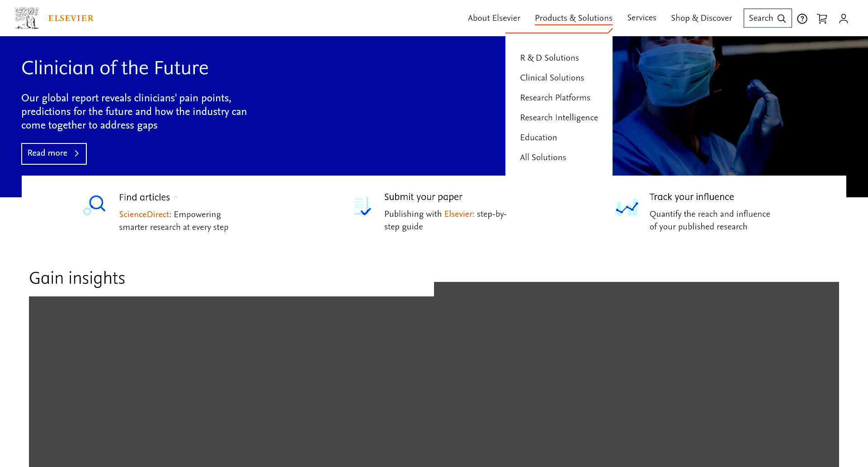Collapse the Products & Solutions menu
Viewport: 868px width, 467px height.
pos(573,18)
